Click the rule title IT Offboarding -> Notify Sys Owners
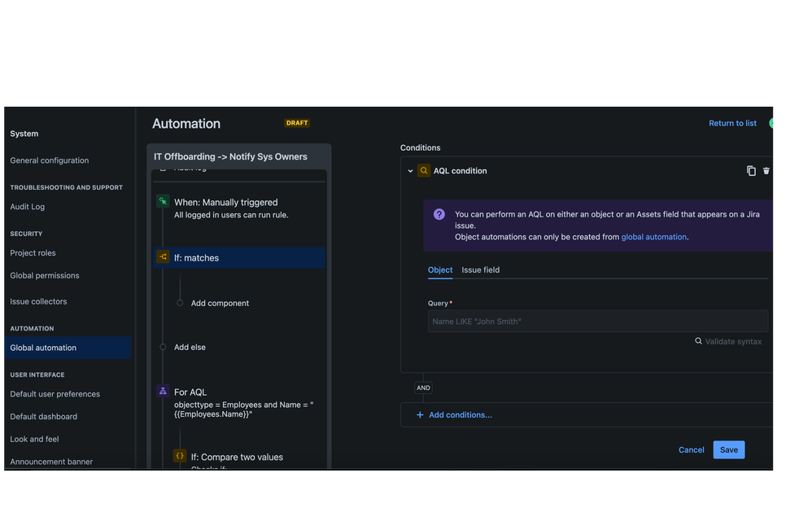This screenshot has height=508, width=812. click(x=230, y=156)
